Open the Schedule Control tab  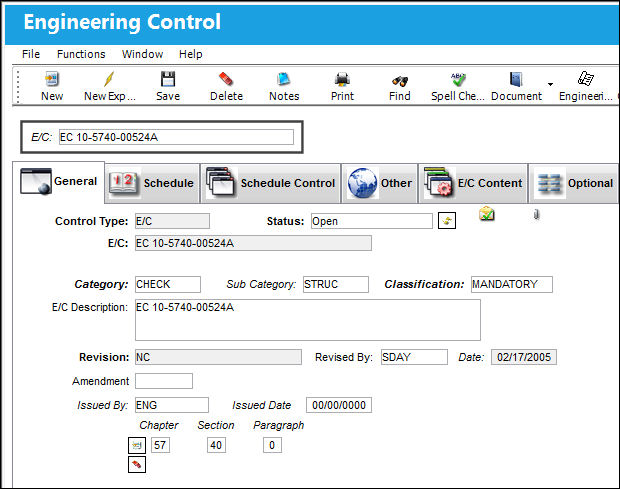pyautogui.click(x=270, y=183)
